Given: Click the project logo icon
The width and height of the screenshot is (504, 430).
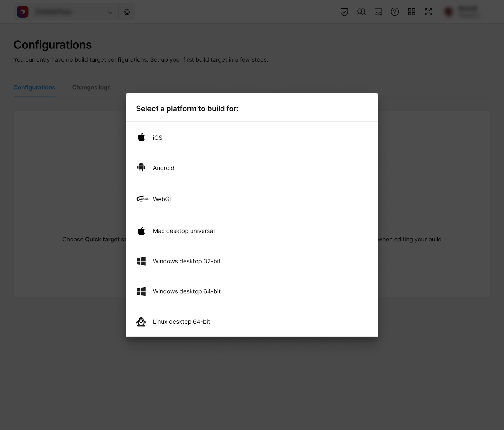Looking at the screenshot, I should (23, 12).
